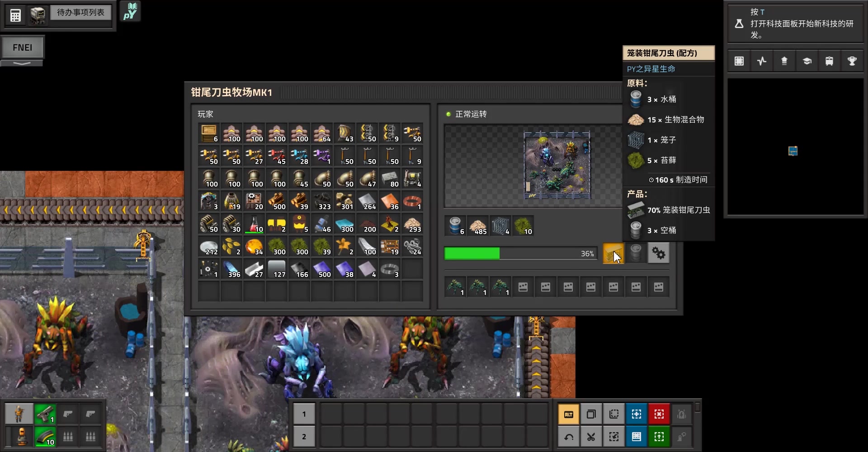Image resolution: width=868 pixels, height=452 pixels.
Task: Pick up the red inserter stack of 45
Action: [277, 156]
